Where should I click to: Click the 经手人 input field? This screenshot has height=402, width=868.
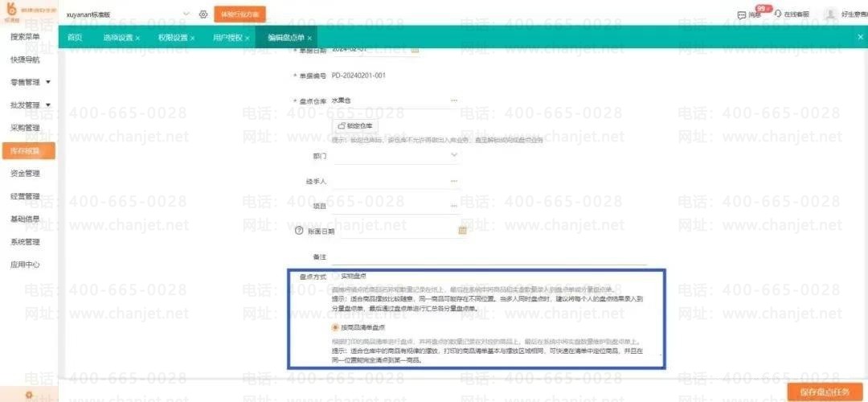point(395,181)
